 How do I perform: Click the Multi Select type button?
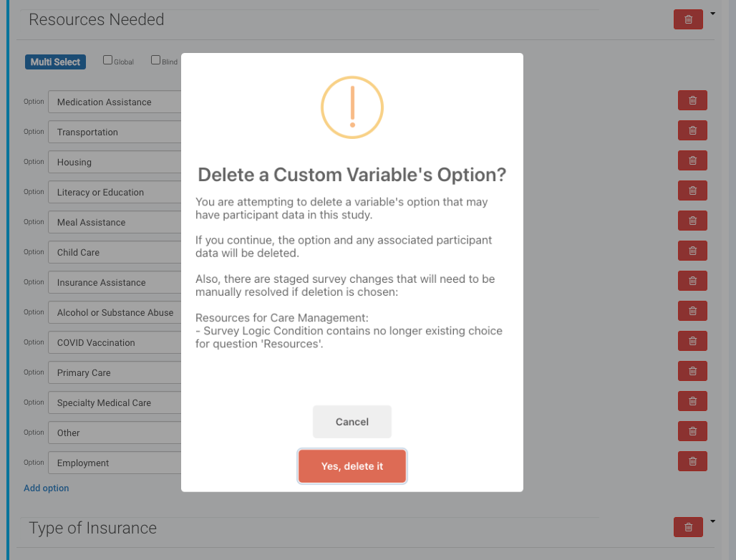(x=55, y=62)
